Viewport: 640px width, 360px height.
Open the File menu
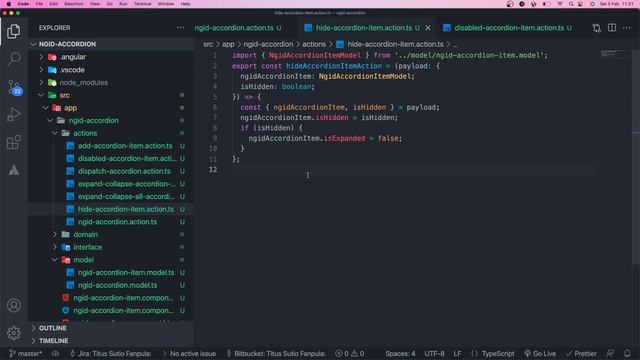[39, 4]
